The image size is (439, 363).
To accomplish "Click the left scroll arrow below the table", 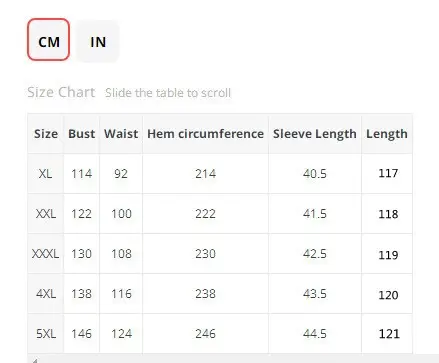I will coord(35,360).
